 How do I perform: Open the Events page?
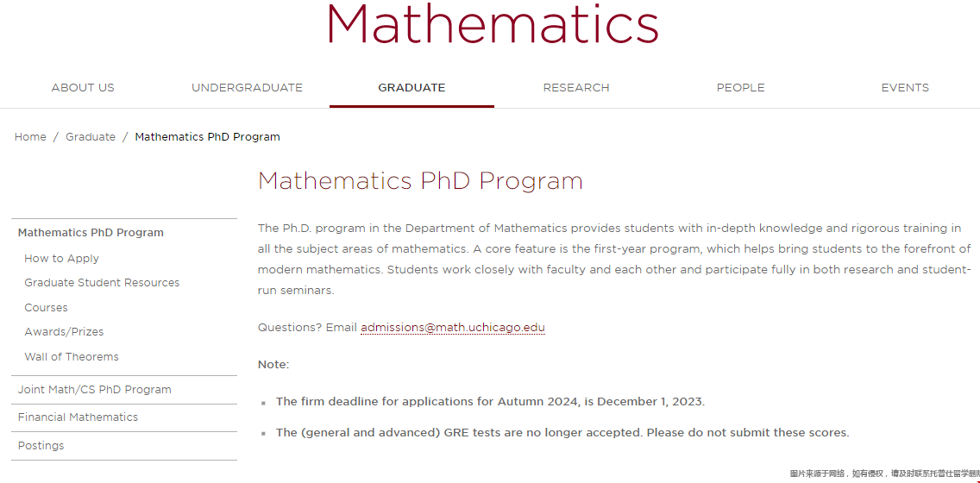click(905, 88)
